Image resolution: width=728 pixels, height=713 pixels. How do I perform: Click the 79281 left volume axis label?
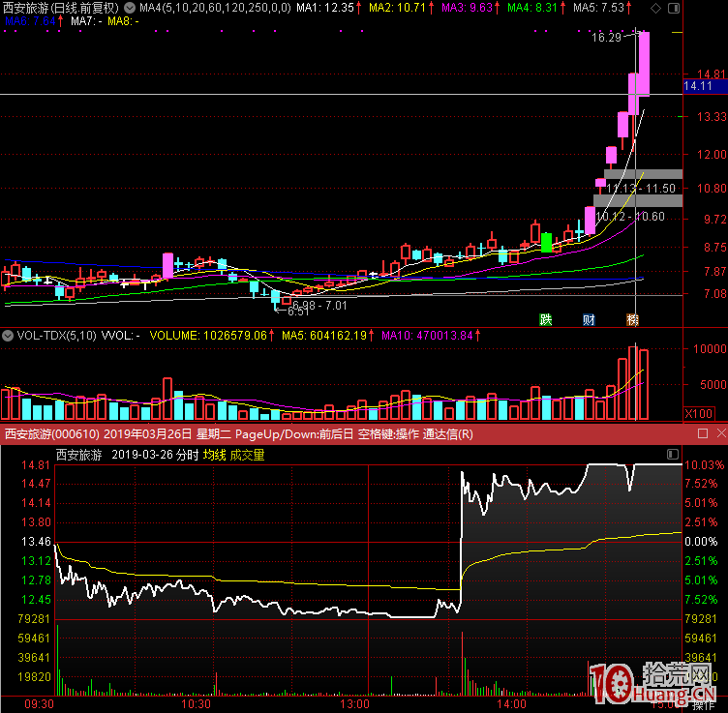[x=34, y=619]
